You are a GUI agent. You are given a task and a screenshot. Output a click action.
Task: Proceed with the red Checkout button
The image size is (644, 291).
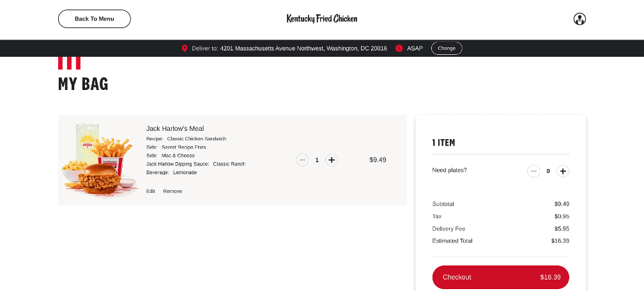coord(501,277)
